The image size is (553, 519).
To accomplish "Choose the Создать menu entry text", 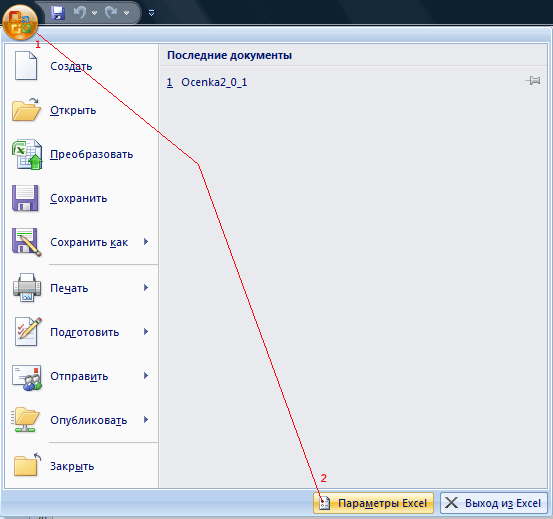I will click(71, 66).
